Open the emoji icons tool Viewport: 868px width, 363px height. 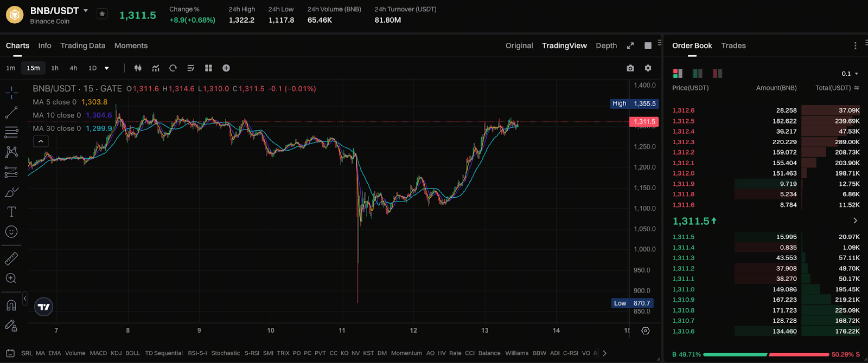(11, 232)
